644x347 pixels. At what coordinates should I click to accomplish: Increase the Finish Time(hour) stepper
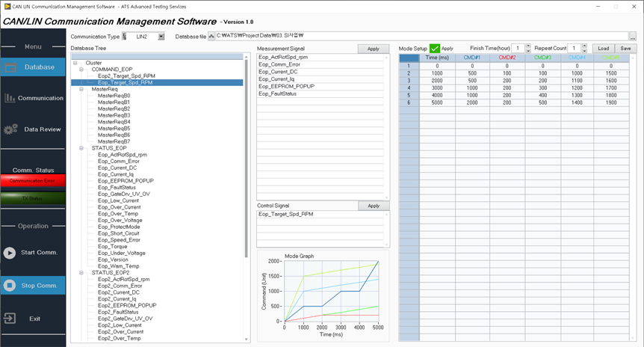pos(528,46)
